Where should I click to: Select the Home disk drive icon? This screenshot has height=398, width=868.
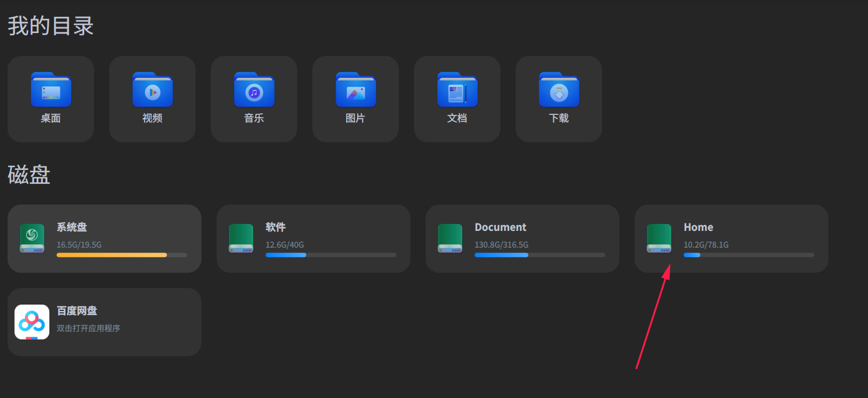[x=659, y=238]
